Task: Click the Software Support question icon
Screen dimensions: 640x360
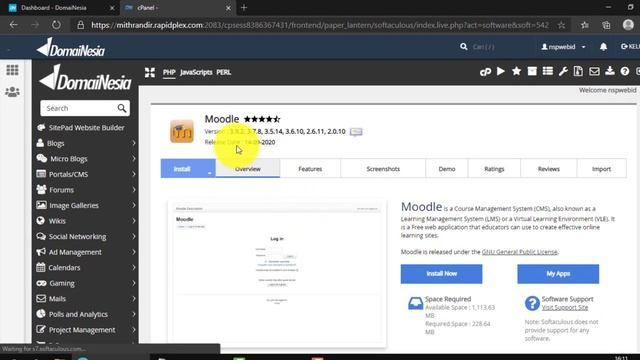Action: (x=532, y=303)
